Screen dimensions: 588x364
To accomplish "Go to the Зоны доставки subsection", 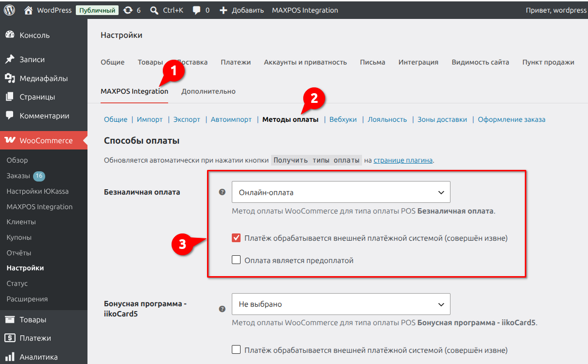I will click(442, 119).
